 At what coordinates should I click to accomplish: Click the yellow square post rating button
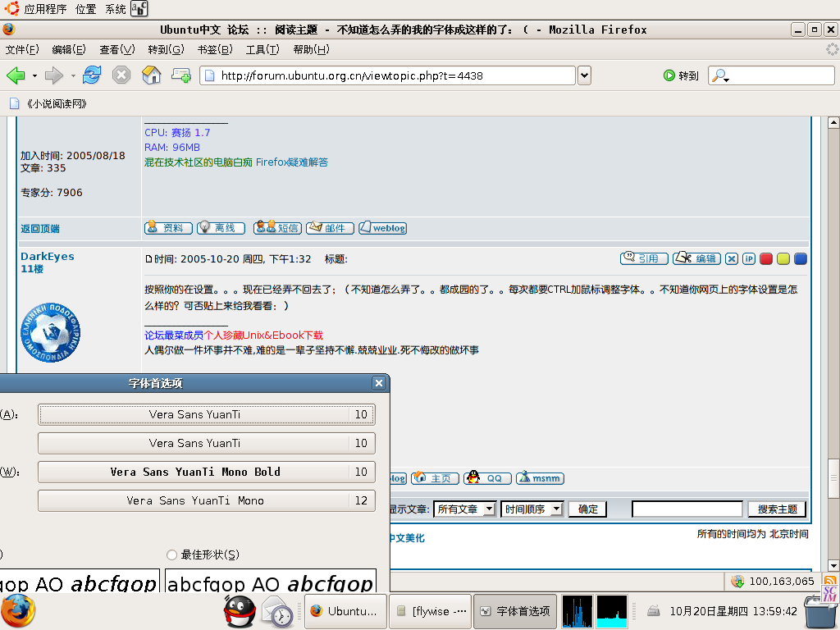(x=783, y=258)
